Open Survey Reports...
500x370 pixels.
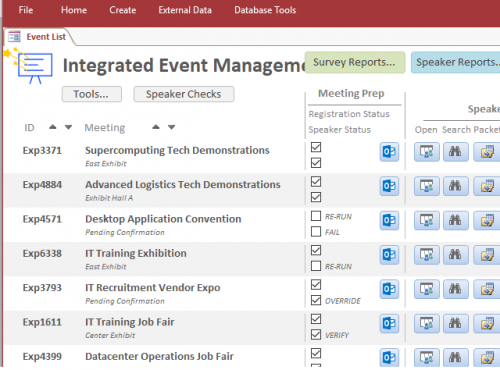pos(355,62)
